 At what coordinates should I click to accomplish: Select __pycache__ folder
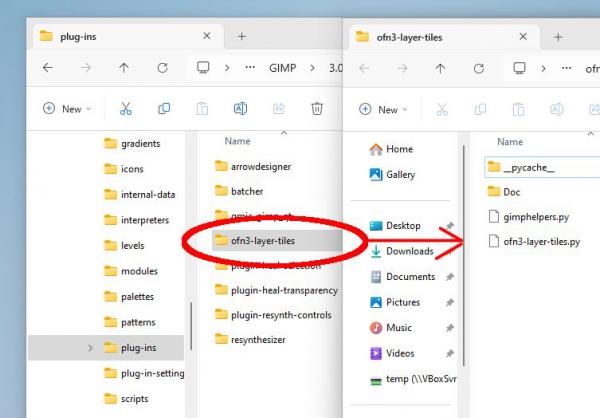pos(542,167)
